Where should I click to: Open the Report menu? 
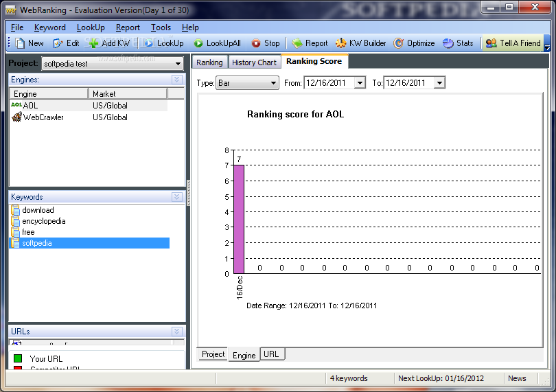[x=128, y=27]
